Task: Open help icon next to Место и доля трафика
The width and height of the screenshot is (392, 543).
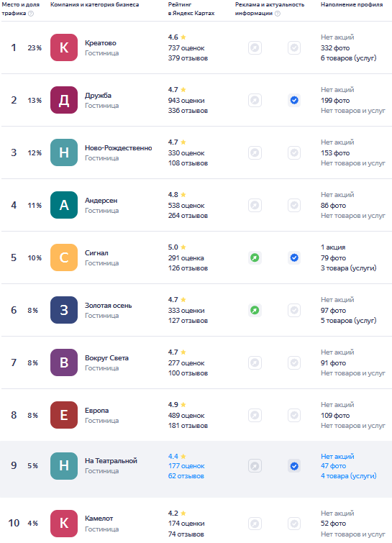Action: (x=31, y=14)
